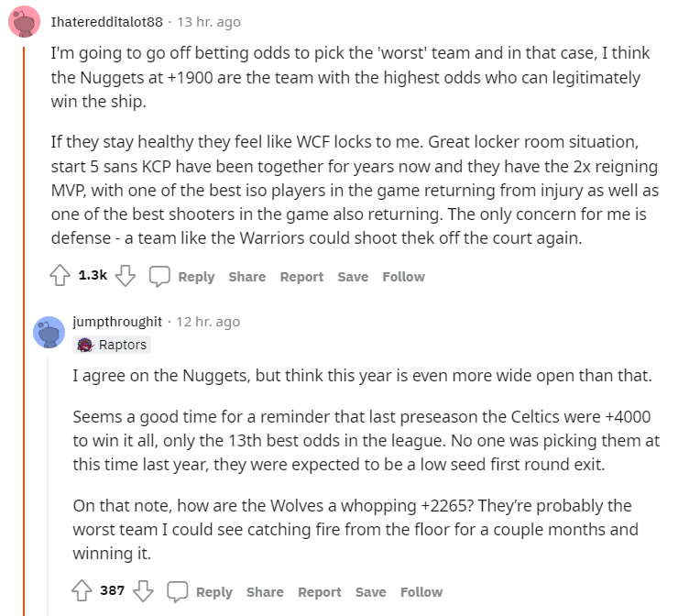Save jumpthroughit's reply
The height and width of the screenshot is (616, 700).
pos(370,592)
